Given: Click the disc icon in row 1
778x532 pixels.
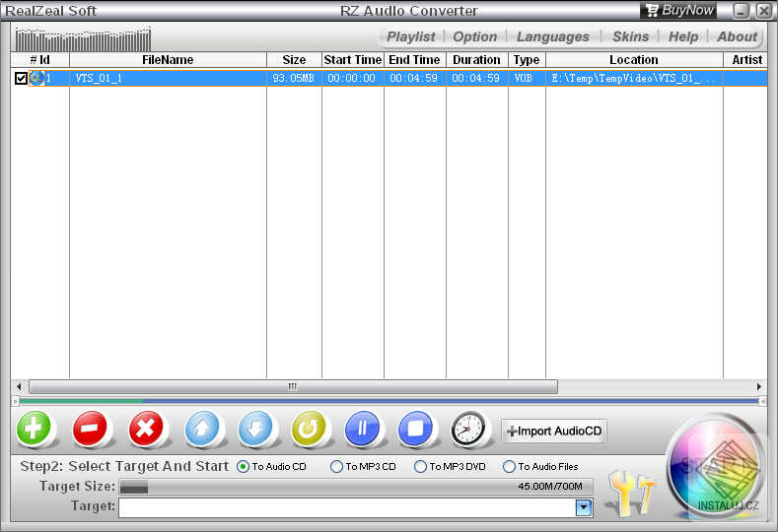Looking at the screenshot, I should [36, 78].
